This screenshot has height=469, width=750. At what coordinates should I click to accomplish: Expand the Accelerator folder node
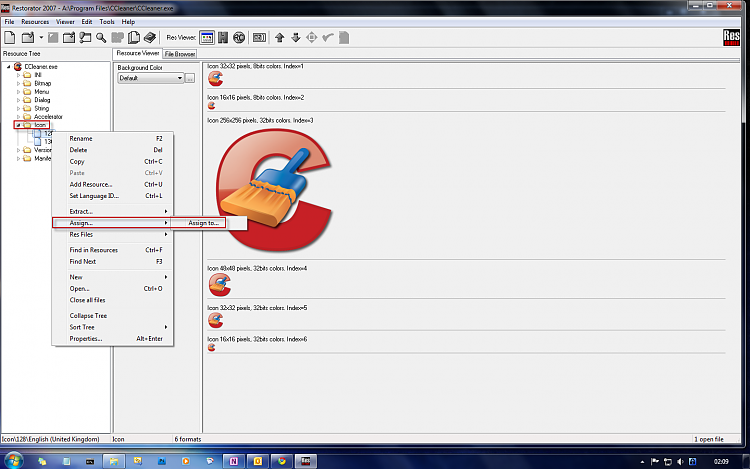[19, 117]
